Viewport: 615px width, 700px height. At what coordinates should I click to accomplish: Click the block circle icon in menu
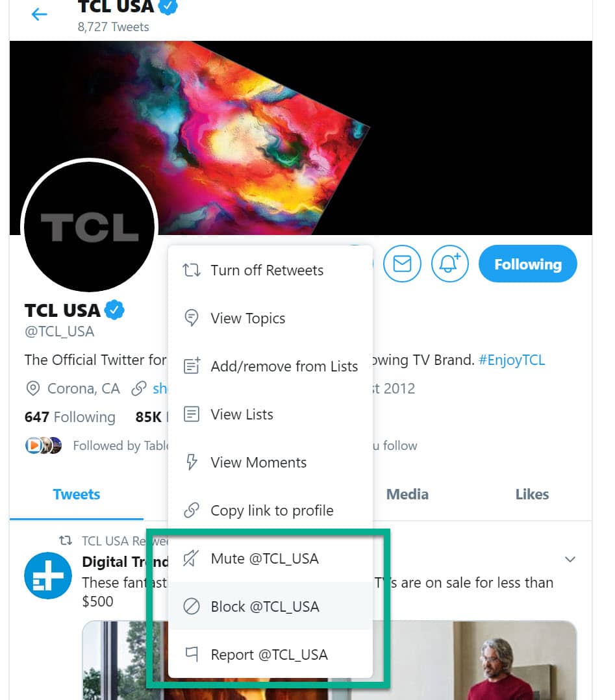[192, 606]
